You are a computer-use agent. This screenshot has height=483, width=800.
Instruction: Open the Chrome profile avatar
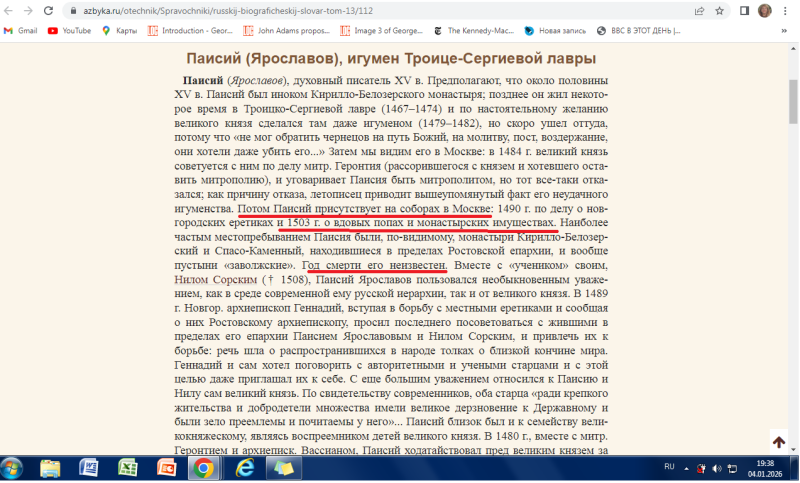click(765, 10)
